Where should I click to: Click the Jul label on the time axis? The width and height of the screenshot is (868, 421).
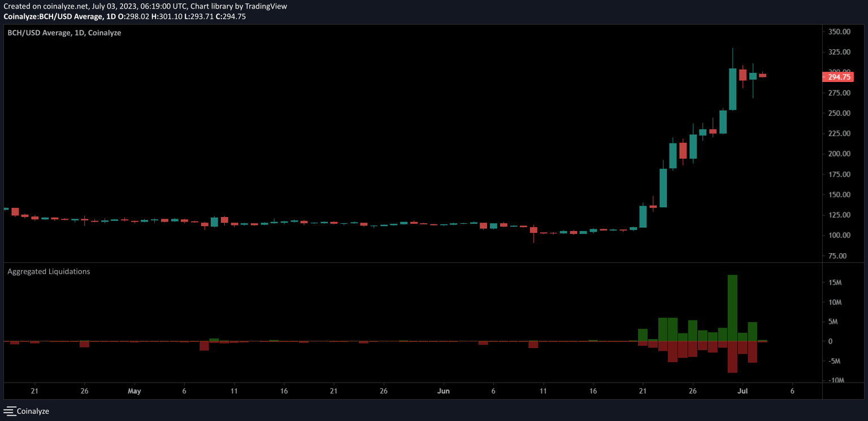[742, 390]
